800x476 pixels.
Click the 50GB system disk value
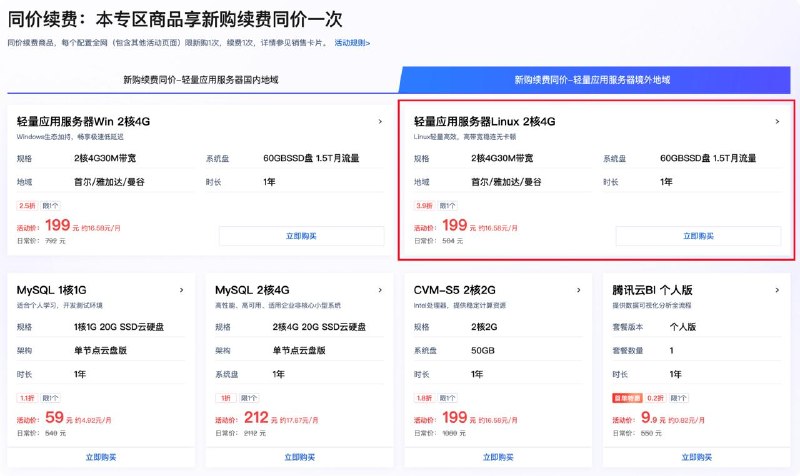tap(483, 350)
